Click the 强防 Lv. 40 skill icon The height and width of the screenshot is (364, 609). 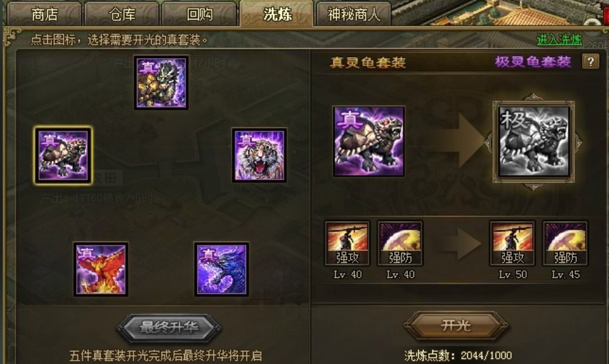(400, 243)
